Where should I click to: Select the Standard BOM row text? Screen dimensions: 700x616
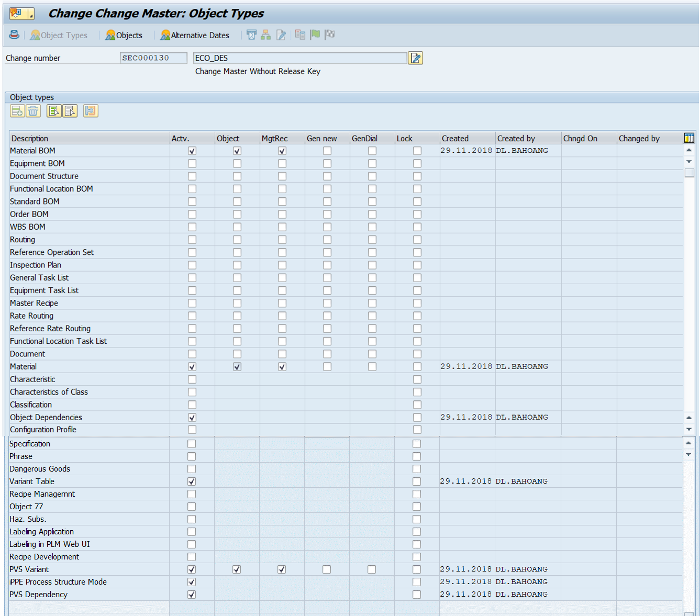(x=35, y=201)
